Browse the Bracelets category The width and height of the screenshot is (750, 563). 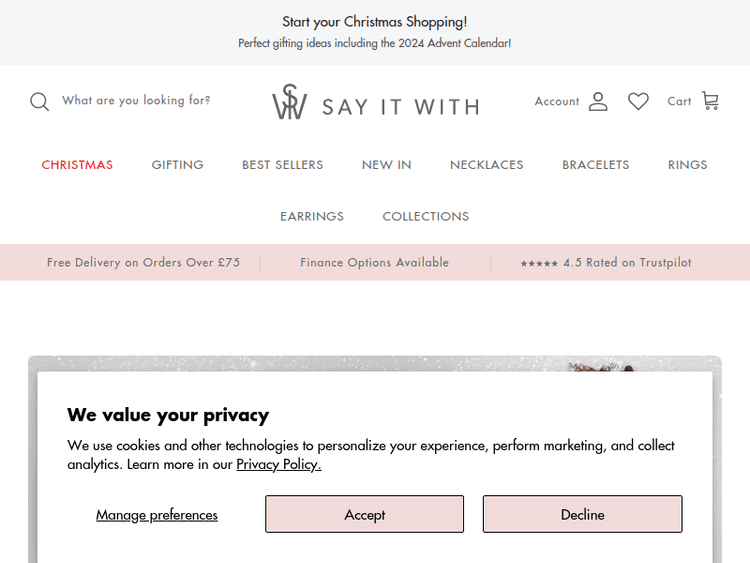(596, 165)
